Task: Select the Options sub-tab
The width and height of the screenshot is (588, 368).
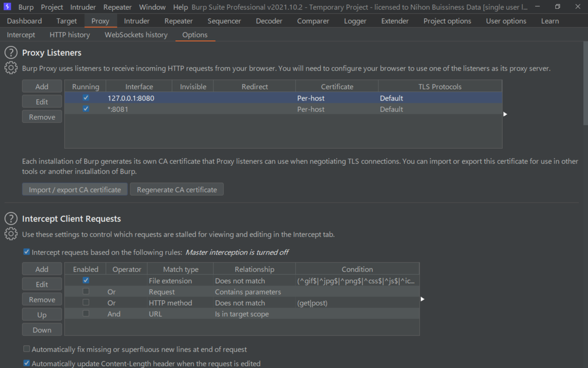Action: click(x=195, y=35)
